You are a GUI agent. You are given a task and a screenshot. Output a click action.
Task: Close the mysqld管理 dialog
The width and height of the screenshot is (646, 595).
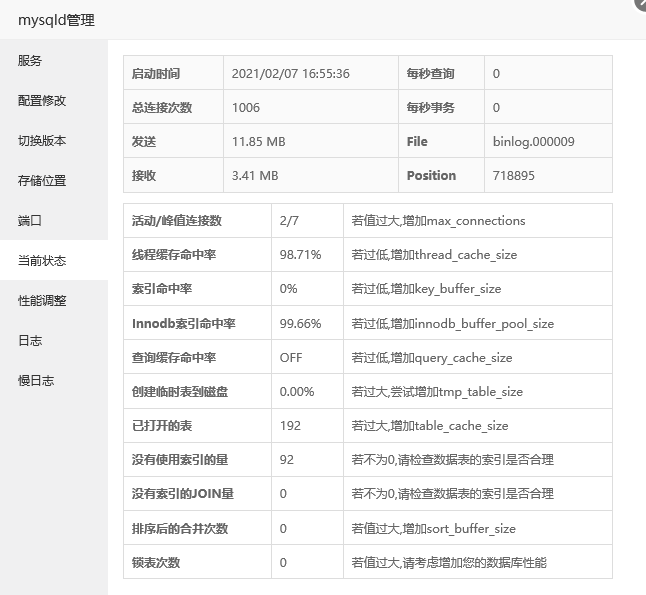641,3
